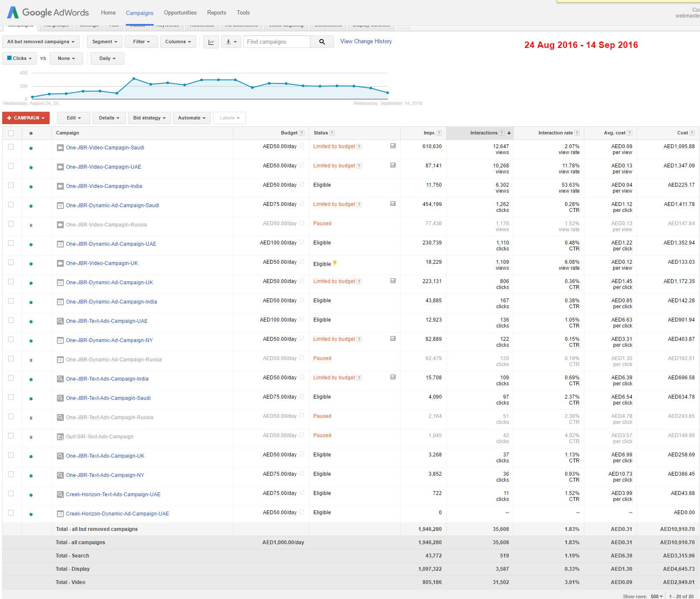Open the Bid strategy dropdown
Screen dimensions: 700x599
coord(149,118)
